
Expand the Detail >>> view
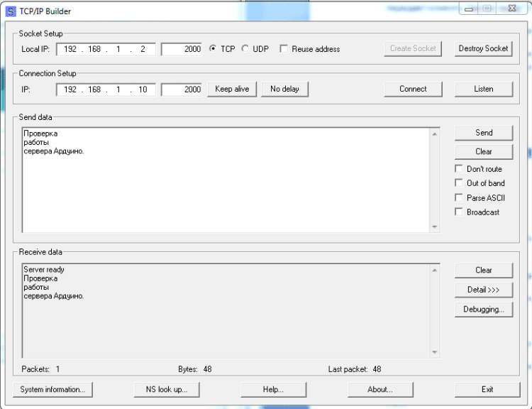[x=484, y=290]
